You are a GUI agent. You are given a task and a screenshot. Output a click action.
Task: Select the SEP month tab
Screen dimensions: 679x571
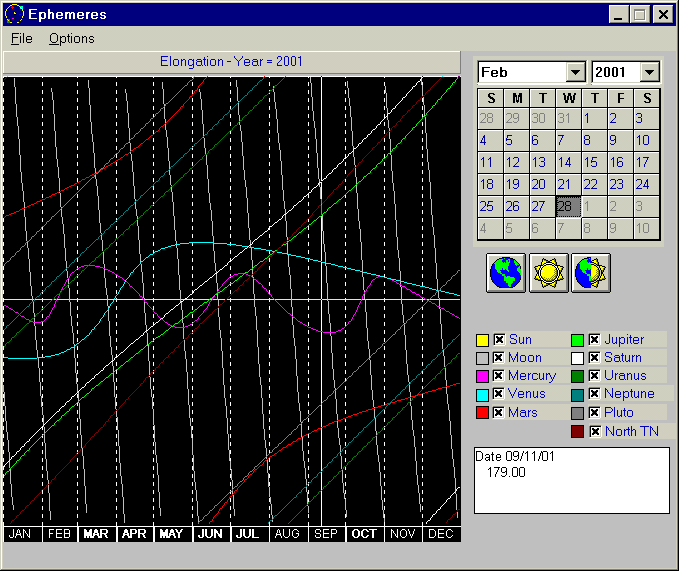326,534
